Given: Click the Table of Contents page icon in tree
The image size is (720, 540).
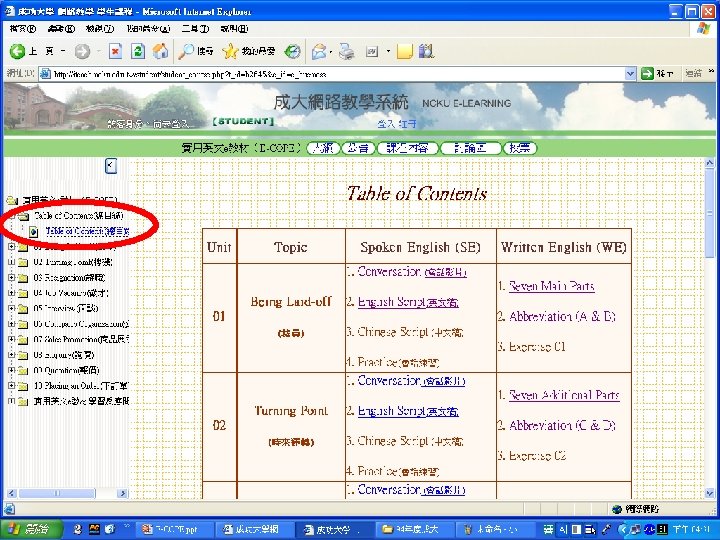Looking at the screenshot, I should pyautogui.click(x=33, y=231).
